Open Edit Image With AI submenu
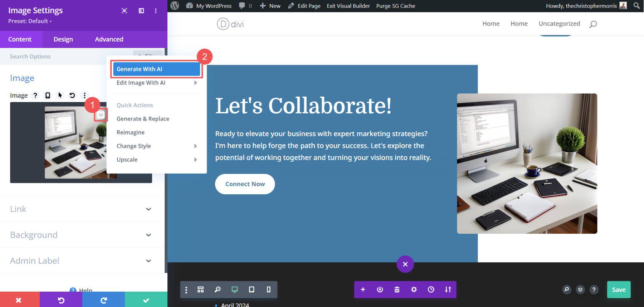This screenshot has width=644, height=307. click(x=156, y=83)
